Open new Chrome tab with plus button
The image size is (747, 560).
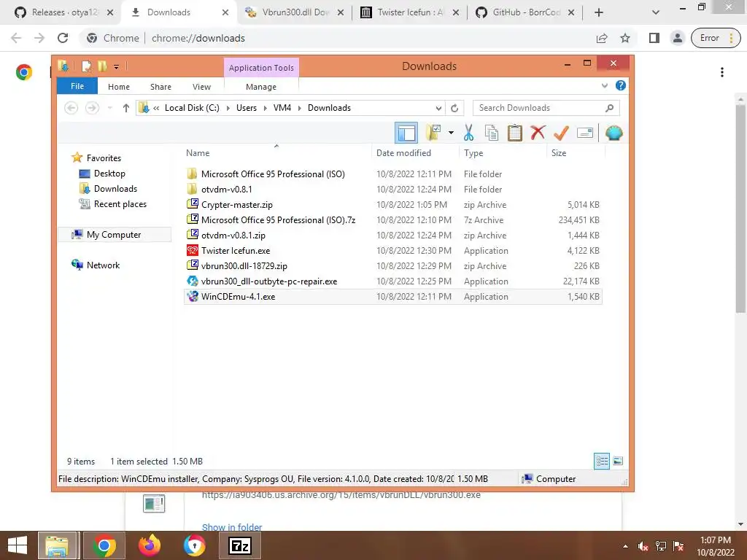(599, 12)
